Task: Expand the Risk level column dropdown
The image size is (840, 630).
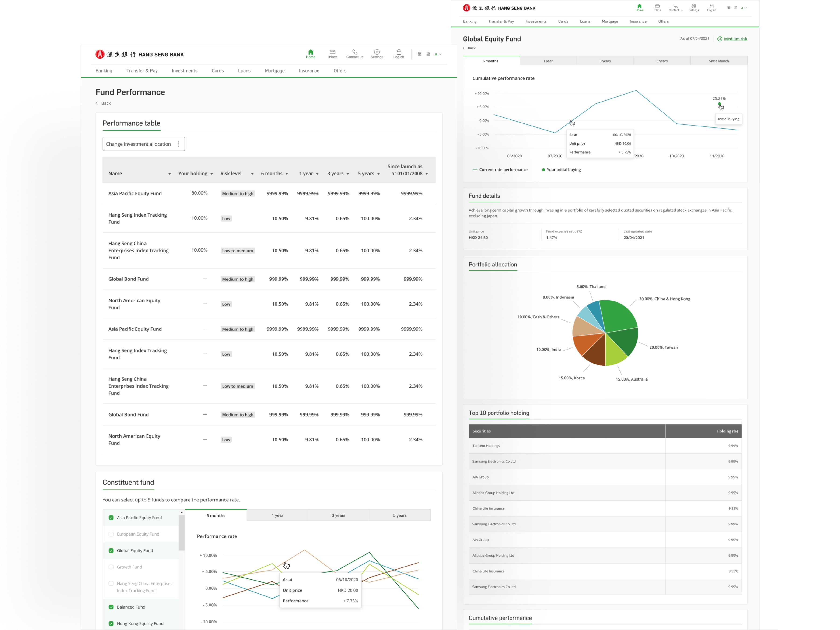Action: [252, 174]
